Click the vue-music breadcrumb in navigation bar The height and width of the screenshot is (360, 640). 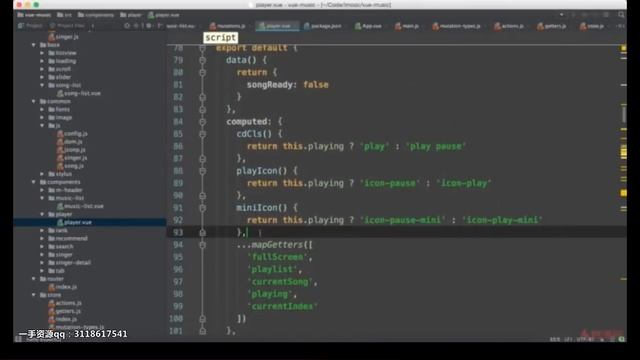click(x=34, y=15)
